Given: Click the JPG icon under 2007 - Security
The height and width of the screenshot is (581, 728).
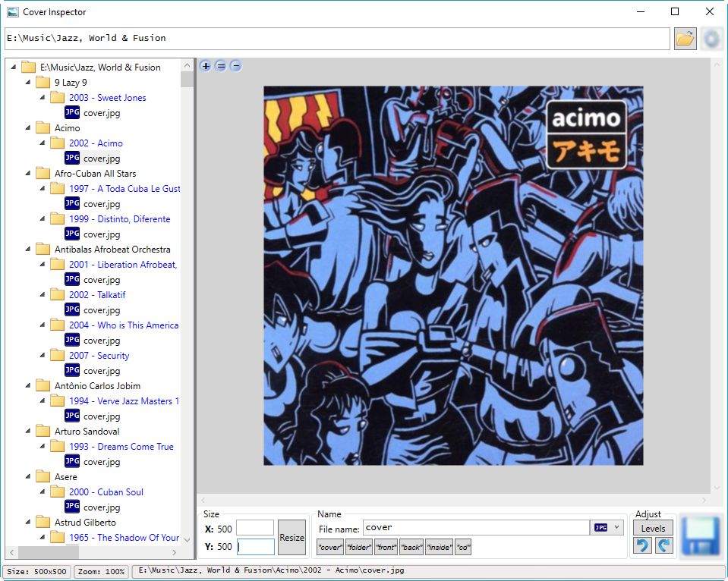Looking at the screenshot, I should [x=72, y=370].
